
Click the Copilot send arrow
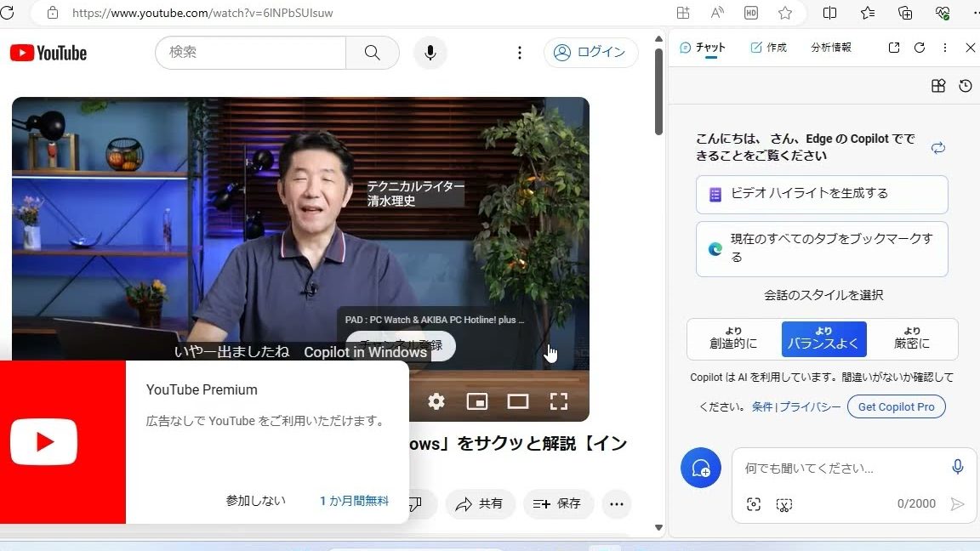957,504
